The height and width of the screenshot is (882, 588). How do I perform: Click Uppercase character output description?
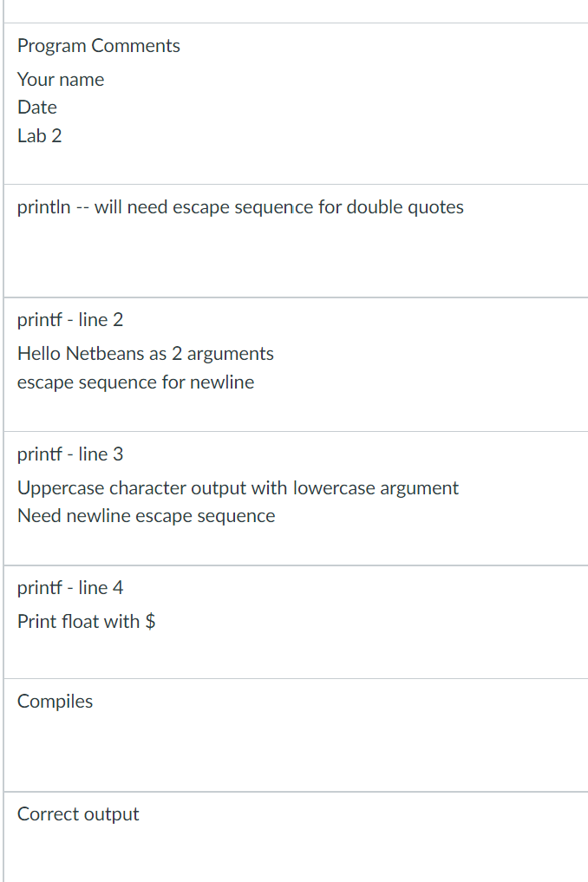tap(238, 487)
